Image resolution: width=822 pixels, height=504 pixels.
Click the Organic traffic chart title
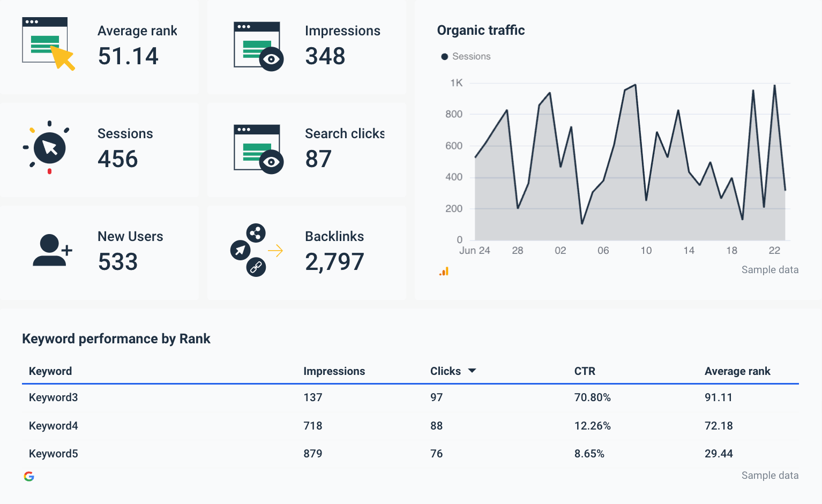[481, 30]
